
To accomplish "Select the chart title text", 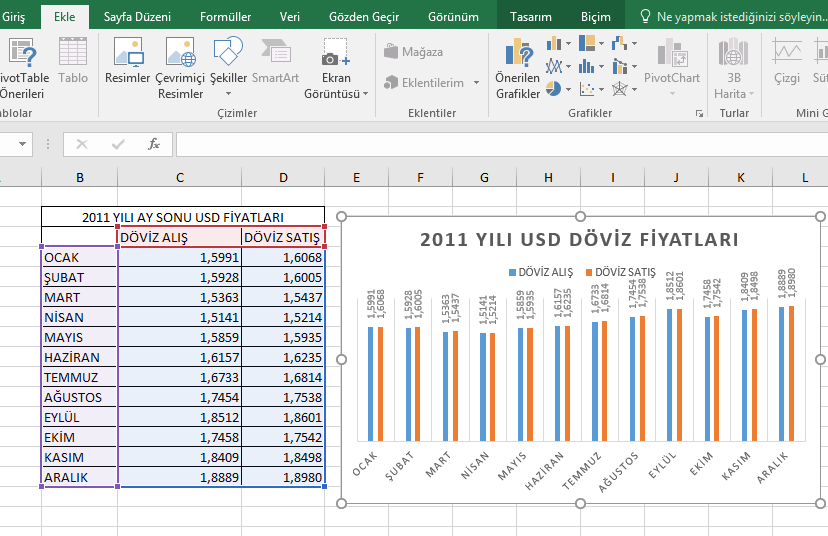I will (x=579, y=240).
